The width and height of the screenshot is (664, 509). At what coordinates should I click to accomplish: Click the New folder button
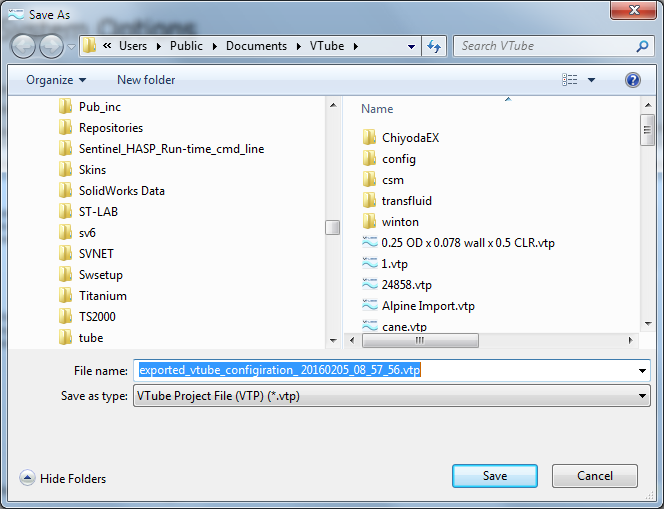click(x=146, y=80)
